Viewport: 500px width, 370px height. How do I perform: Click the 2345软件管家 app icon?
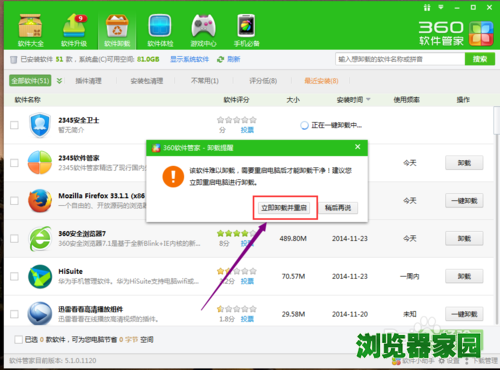(x=40, y=163)
